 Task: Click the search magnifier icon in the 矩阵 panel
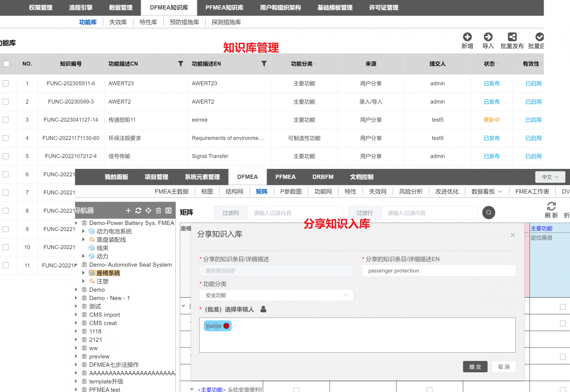(x=488, y=212)
